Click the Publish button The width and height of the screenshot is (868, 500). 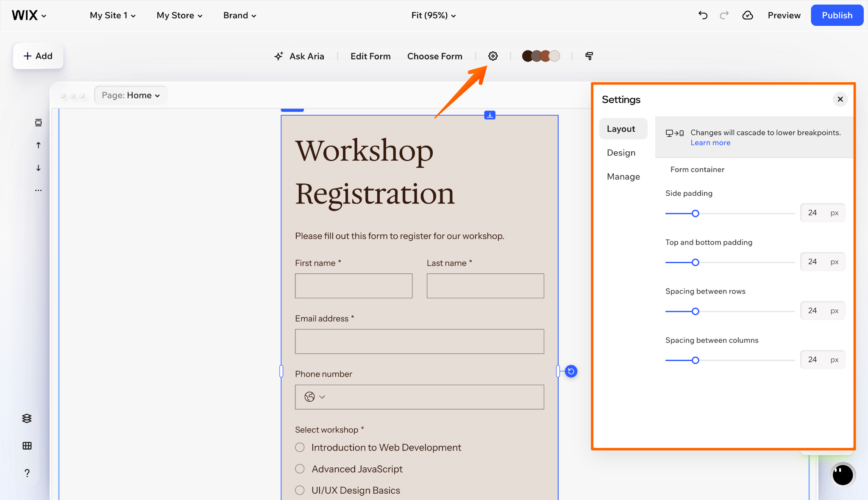837,15
